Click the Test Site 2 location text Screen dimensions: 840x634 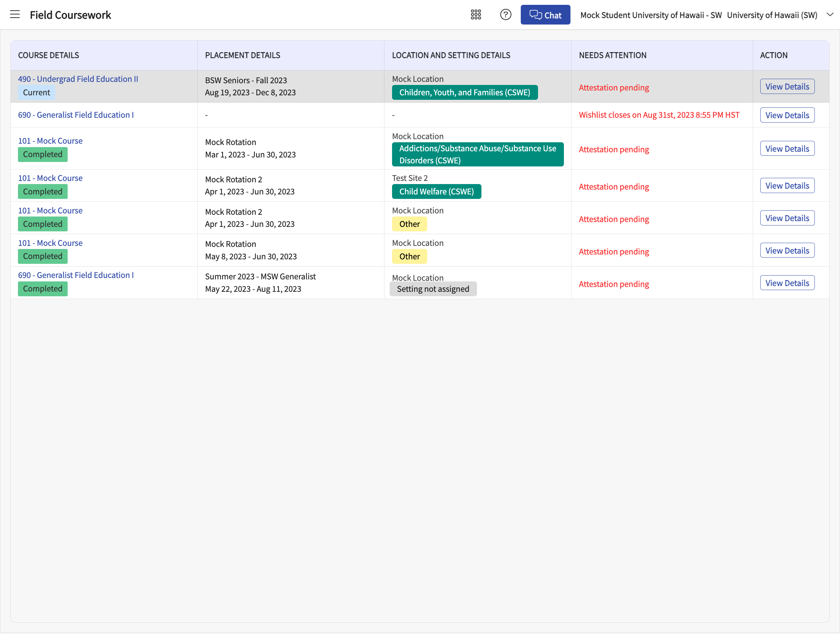coord(410,178)
